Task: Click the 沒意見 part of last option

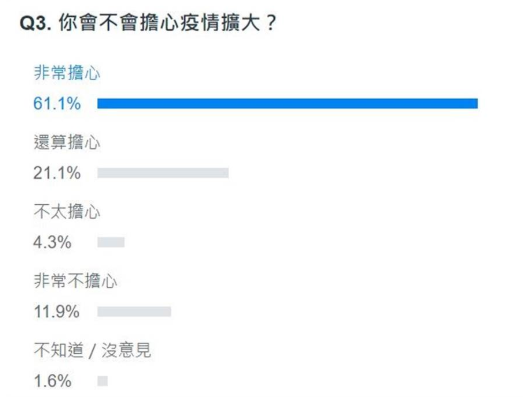Action: (x=126, y=350)
